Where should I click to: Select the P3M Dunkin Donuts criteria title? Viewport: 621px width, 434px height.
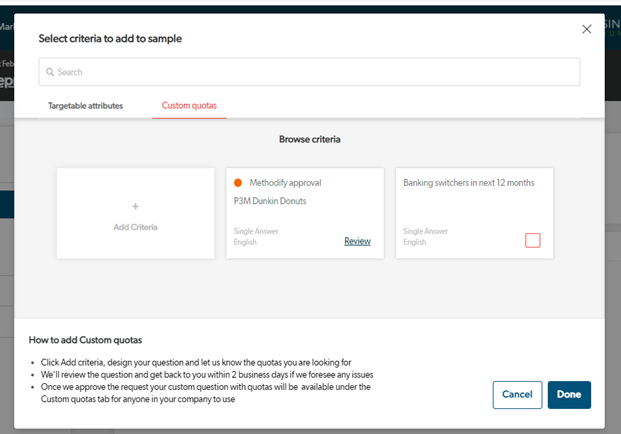263,201
